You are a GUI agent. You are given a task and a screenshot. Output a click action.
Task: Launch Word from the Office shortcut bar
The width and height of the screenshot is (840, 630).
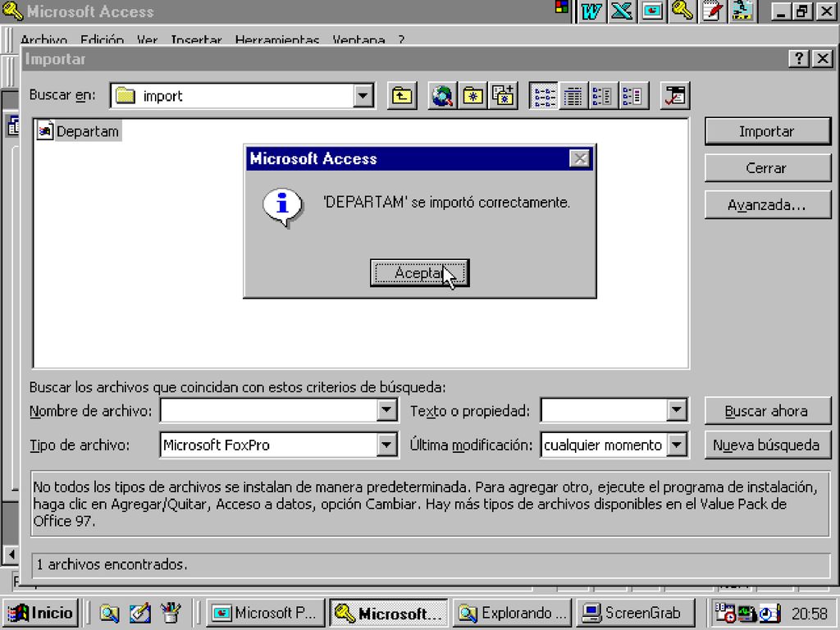click(x=591, y=11)
